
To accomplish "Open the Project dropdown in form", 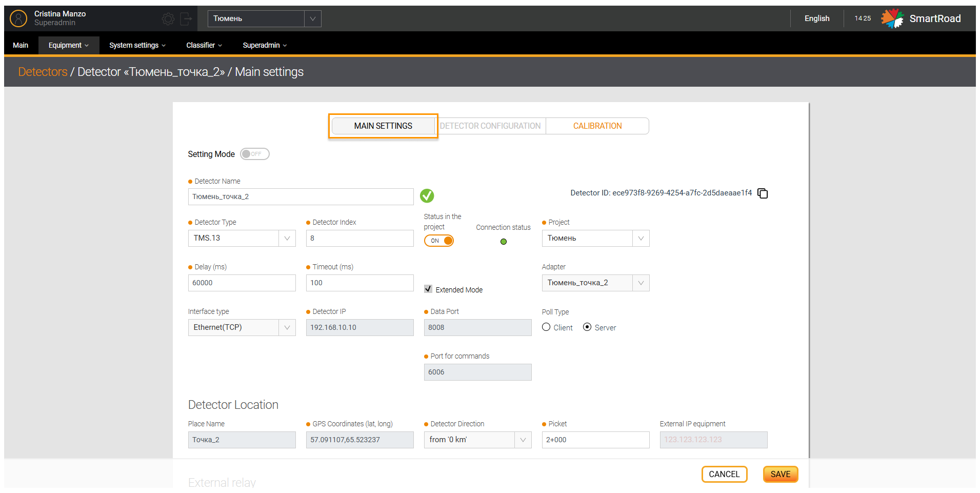I will pyautogui.click(x=596, y=238).
